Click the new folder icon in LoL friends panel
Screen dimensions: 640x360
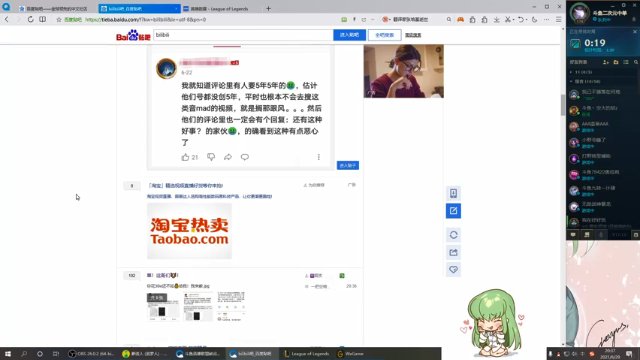tap(616, 62)
